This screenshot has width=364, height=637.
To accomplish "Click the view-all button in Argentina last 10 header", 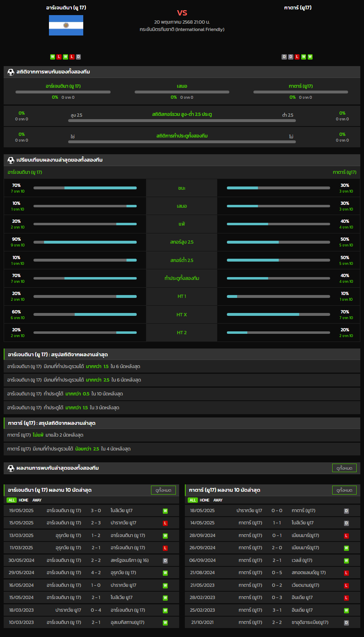I will [x=163, y=490].
